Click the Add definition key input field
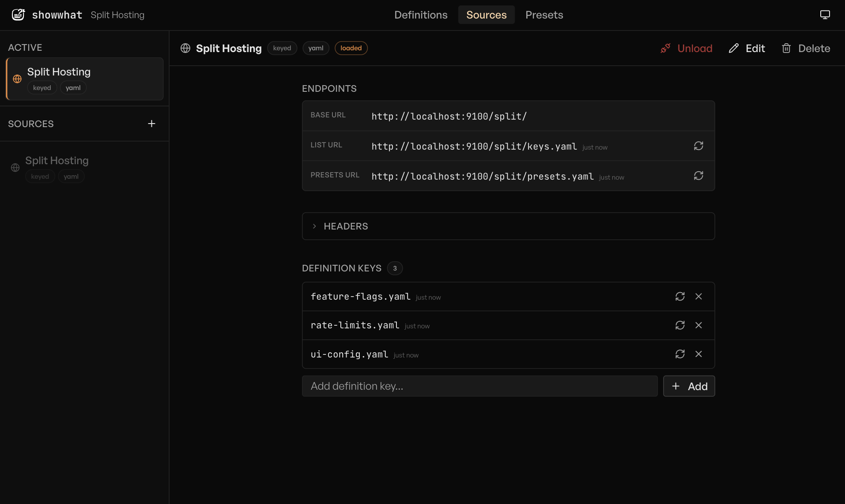The image size is (845, 504). (x=479, y=386)
